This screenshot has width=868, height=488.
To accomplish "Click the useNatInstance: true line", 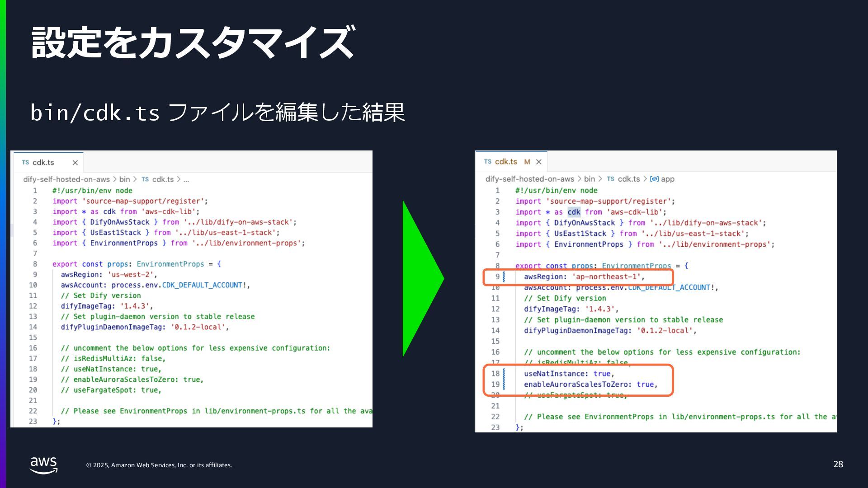I will pyautogui.click(x=569, y=374).
